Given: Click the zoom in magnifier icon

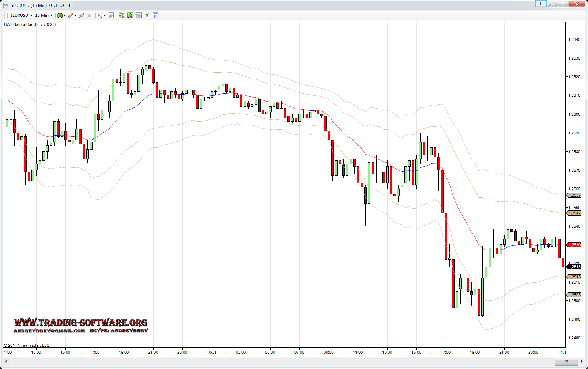Looking at the screenshot, I should [81, 15].
